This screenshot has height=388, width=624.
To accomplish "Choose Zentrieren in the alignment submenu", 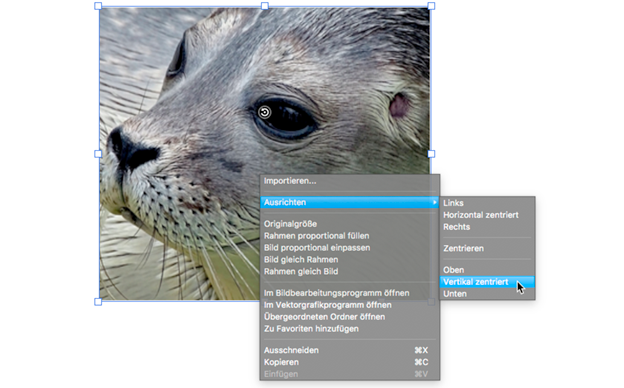I will pos(488,248).
